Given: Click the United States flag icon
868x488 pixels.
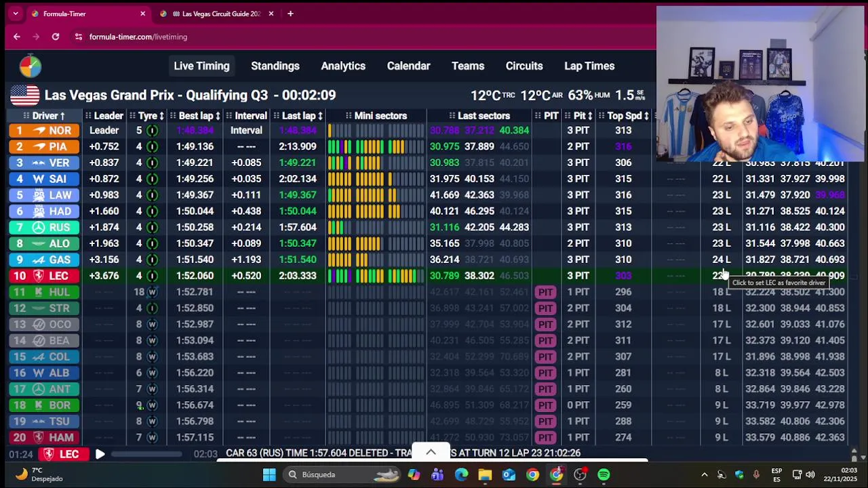Looking at the screenshot, I should pos(24,95).
